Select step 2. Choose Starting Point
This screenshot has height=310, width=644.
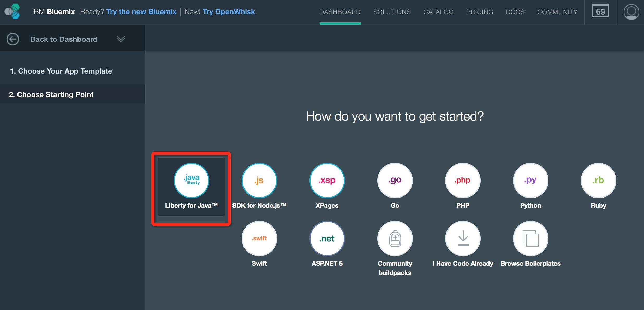[72, 94]
